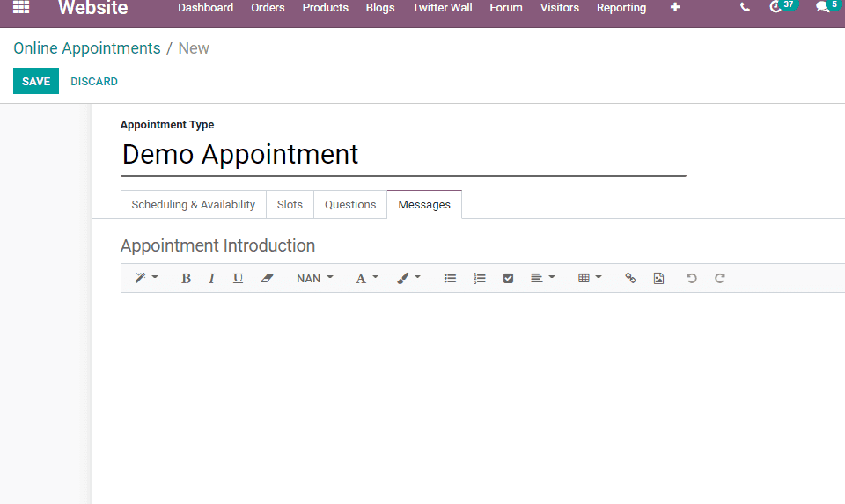Viewport: 845px width, 504px height.
Task: Insert an unordered bullet list
Action: tap(450, 278)
